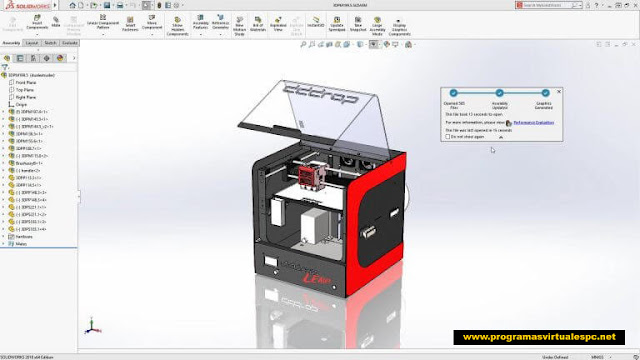This screenshot has height=360, width=640.
Task: Close the performance popup
Action: click(x=559, y=91)
